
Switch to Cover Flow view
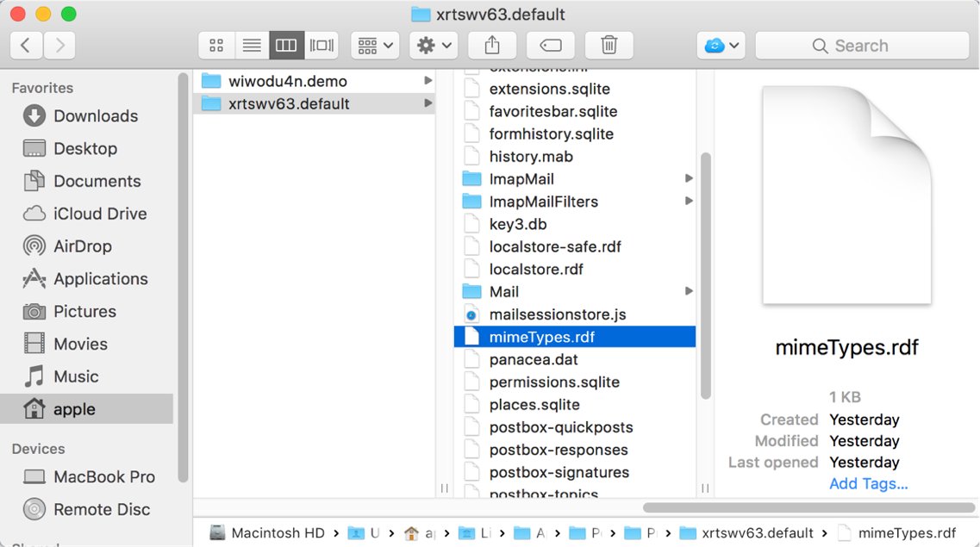point(321,45)
